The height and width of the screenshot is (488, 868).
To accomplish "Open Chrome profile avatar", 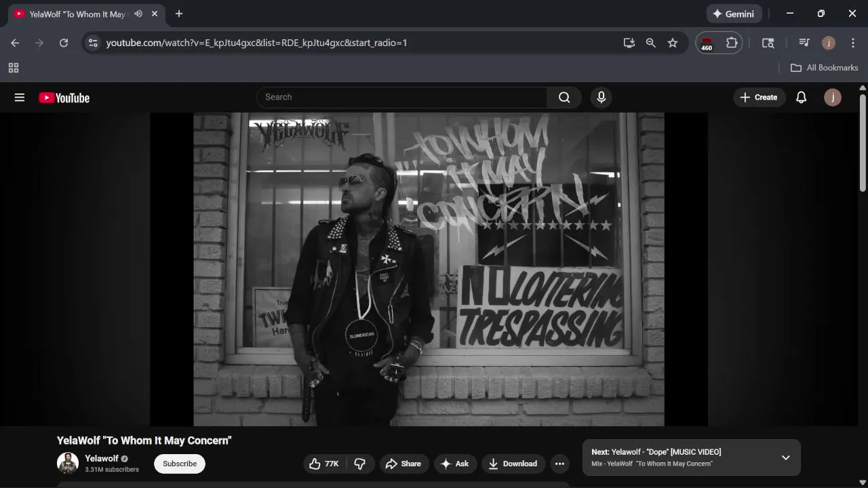I will click(x=829, y=43).
